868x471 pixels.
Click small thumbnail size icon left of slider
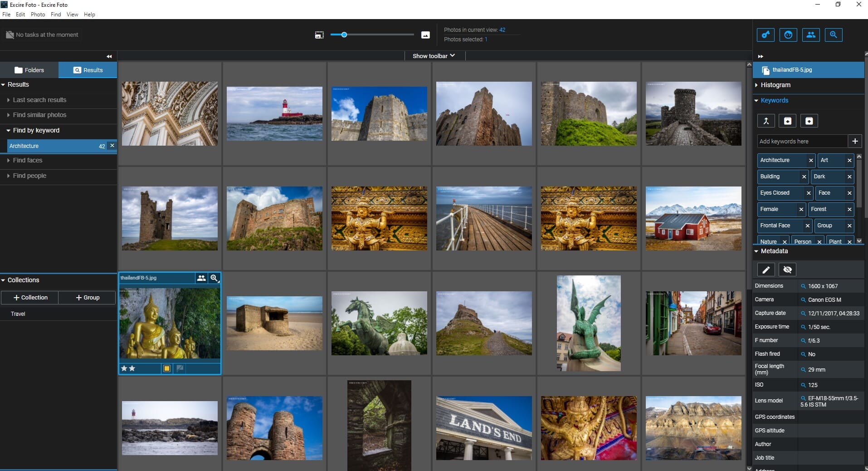tap(319, 35)
